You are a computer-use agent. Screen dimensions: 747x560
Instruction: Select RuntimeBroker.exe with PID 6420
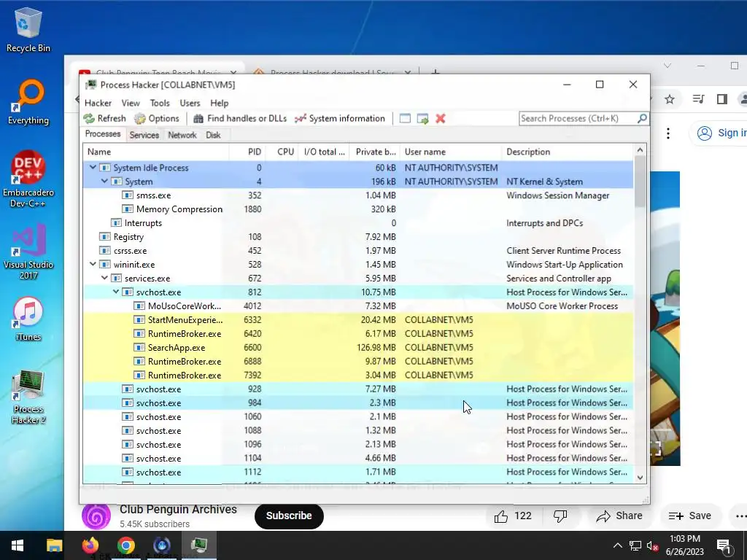[x=358, y=334]
